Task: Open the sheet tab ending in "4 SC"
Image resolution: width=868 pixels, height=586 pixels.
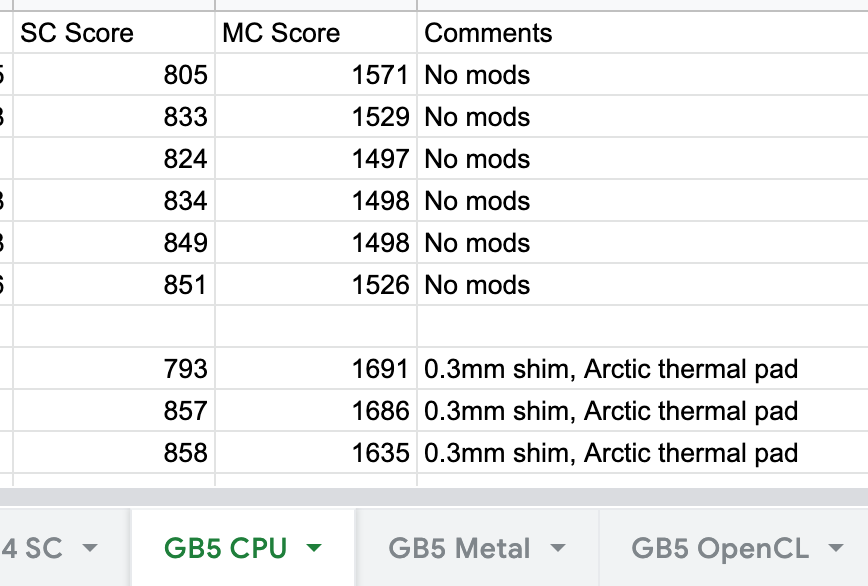Action: coord(33,548)
